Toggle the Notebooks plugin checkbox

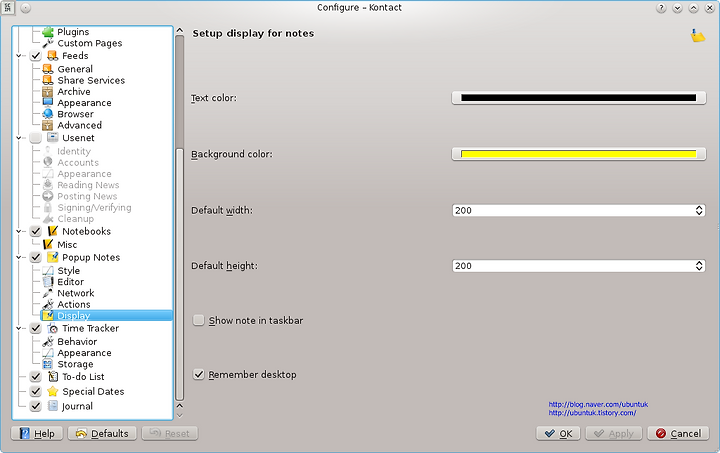coord(36,231)
